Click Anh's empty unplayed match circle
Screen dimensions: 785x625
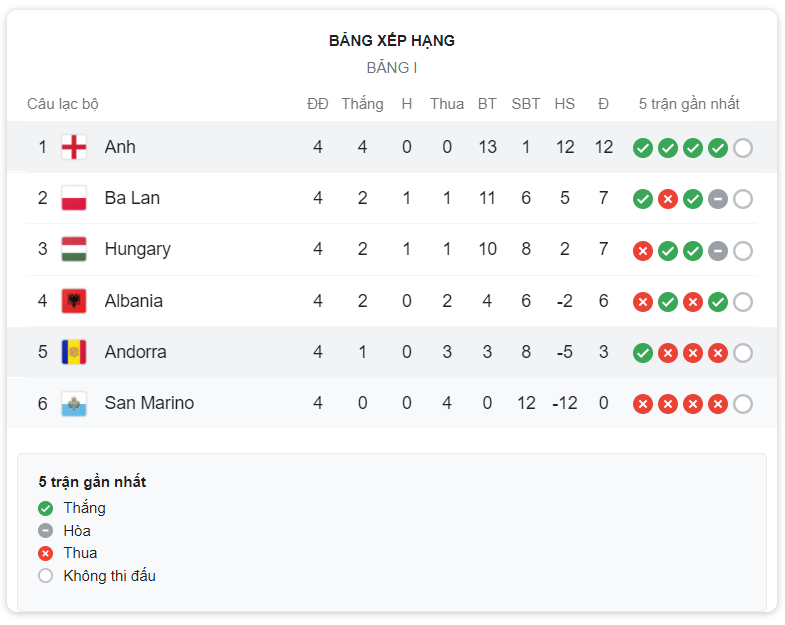pos(743,148)
